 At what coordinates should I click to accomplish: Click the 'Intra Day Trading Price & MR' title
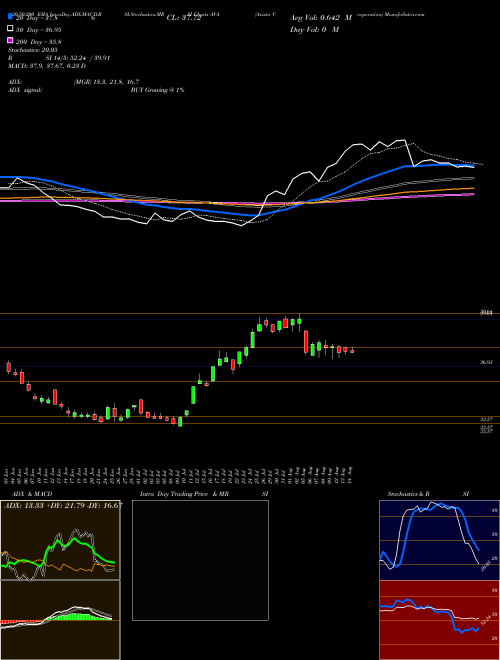coord(184,494)
